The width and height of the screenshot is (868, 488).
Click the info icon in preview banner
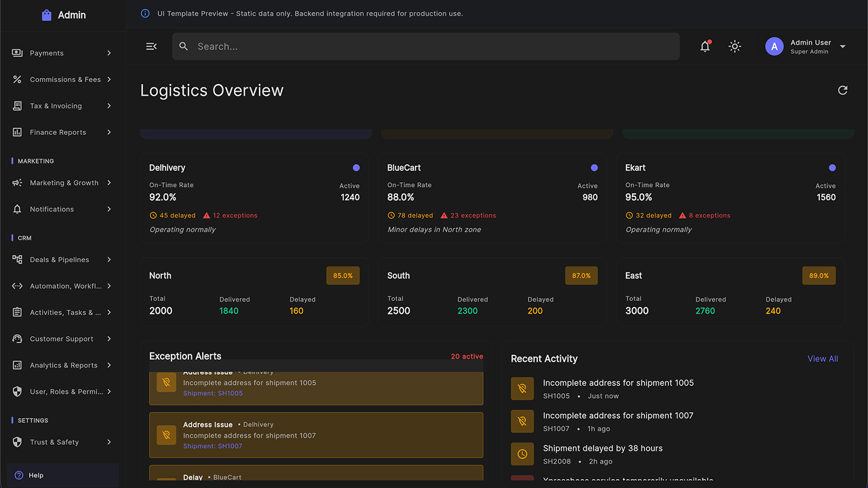pos(145,14)
